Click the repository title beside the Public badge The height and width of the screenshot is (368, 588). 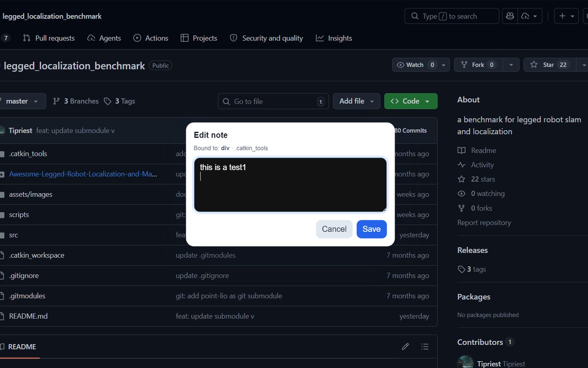point(74,66)
